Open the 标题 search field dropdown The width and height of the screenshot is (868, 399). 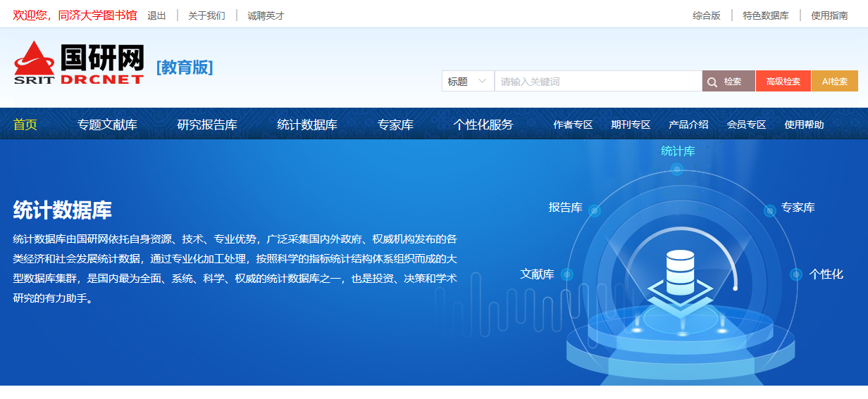(468, 81)
